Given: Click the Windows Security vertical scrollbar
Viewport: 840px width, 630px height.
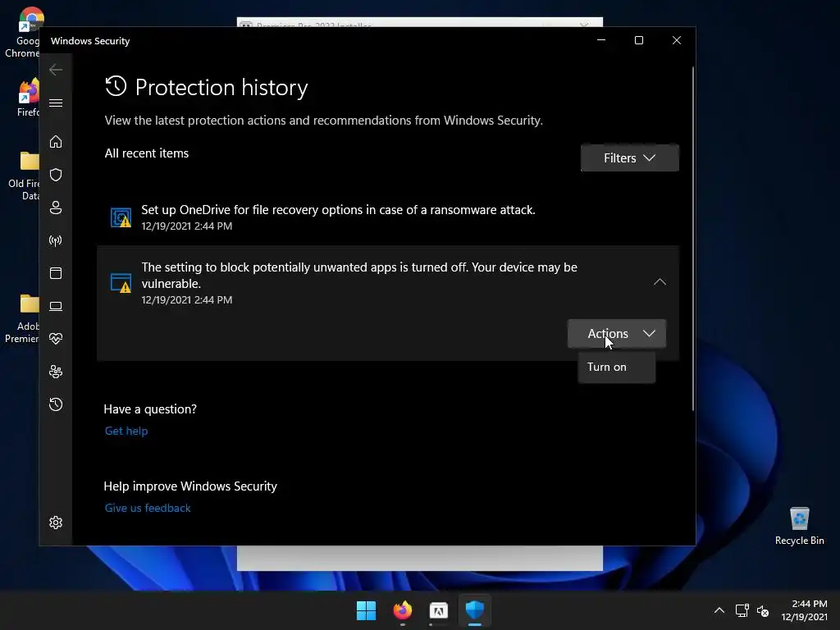Looking at the screenshot, I should coord(693,239).
